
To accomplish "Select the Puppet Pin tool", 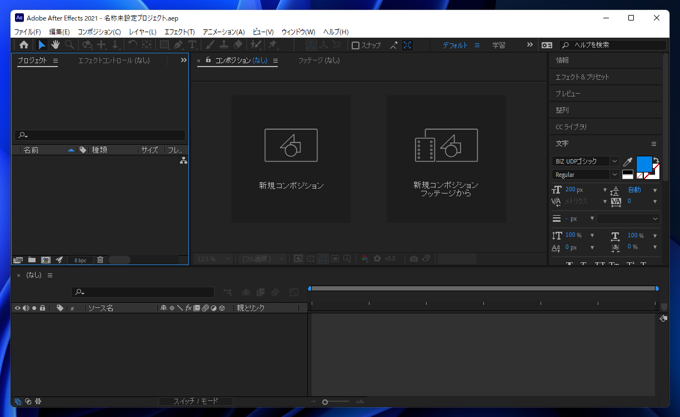I will [272, 45].
